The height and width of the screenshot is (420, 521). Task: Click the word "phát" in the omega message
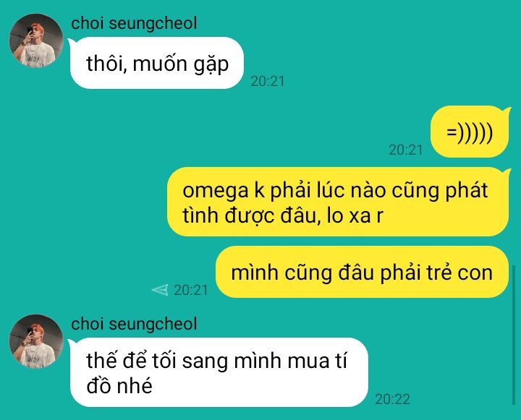467,191
